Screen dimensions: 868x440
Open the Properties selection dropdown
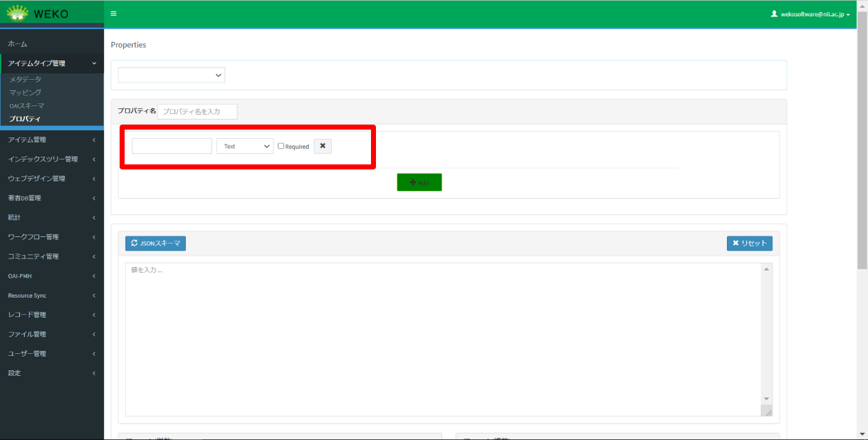tap(172, 75)
